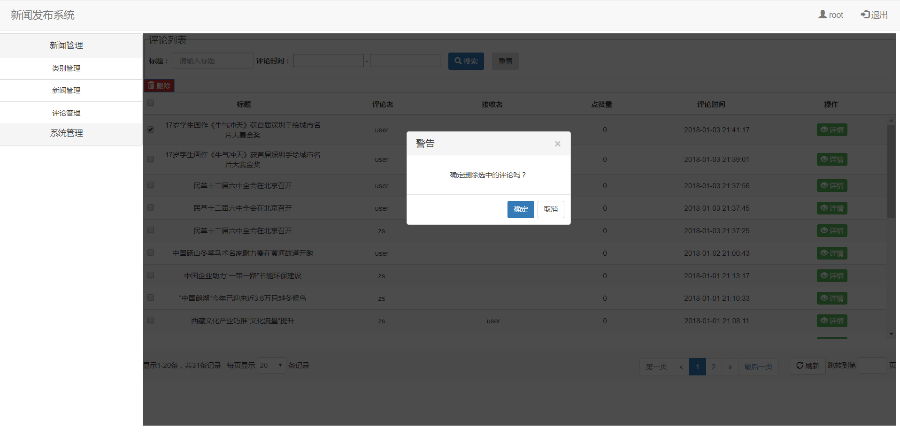
Task: Go to page 2 in pagination
Action: tap(713, 367)
